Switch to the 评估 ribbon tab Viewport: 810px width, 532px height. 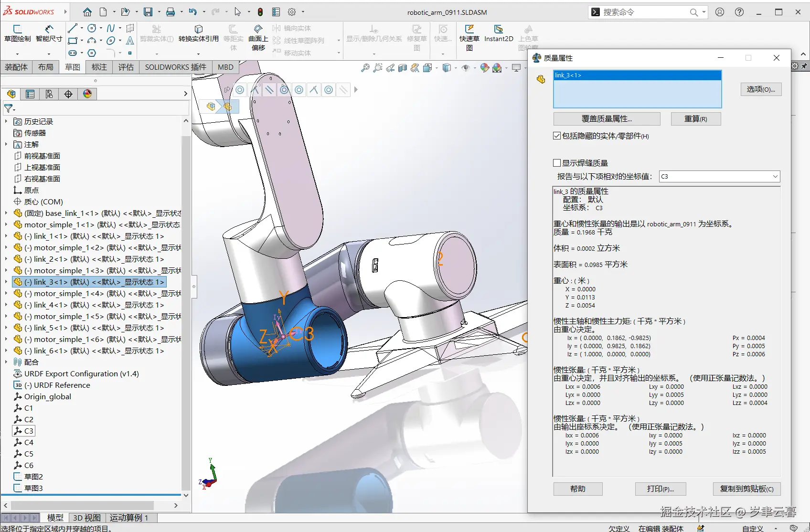click(x=126, y=67)
